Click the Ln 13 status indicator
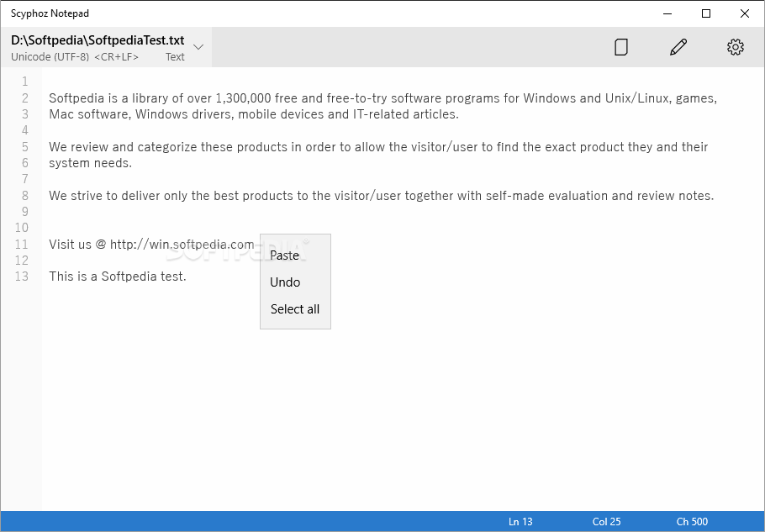The width and height of the screenshot is (765, 532). click(520, 521)
